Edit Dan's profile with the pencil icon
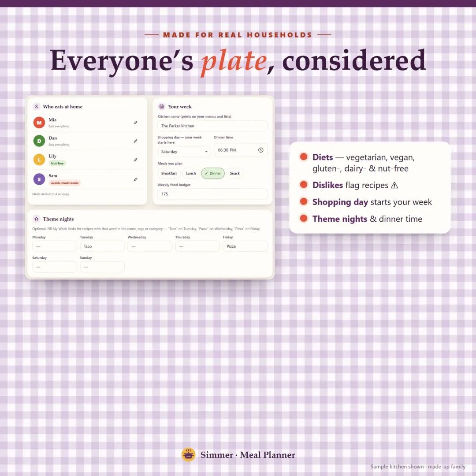 [x=135, y=141]
